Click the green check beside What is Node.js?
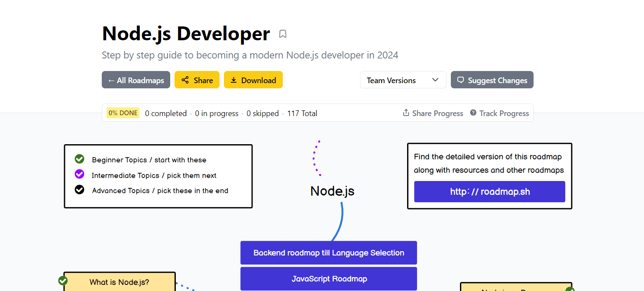644x291 pixels. 63,281
